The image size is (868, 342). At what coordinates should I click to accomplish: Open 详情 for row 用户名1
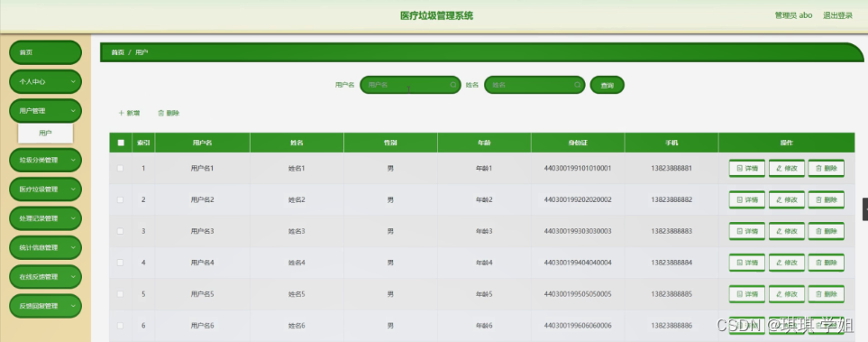point(746,168)
